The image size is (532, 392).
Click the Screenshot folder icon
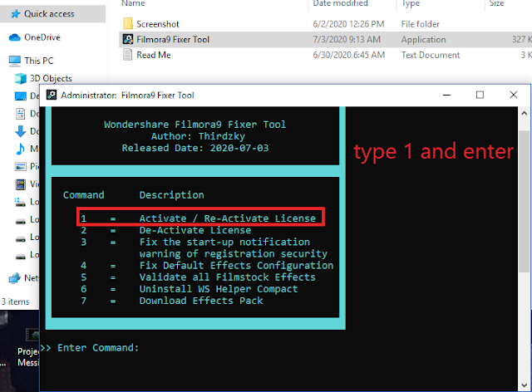tap(128, 24)
